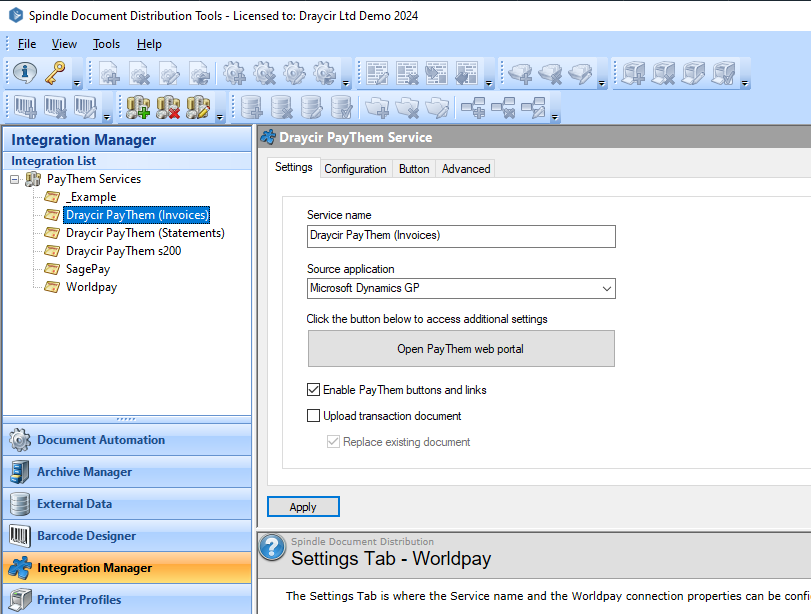Click the add paper tray icon
The image size is (811, 614).
520,73
